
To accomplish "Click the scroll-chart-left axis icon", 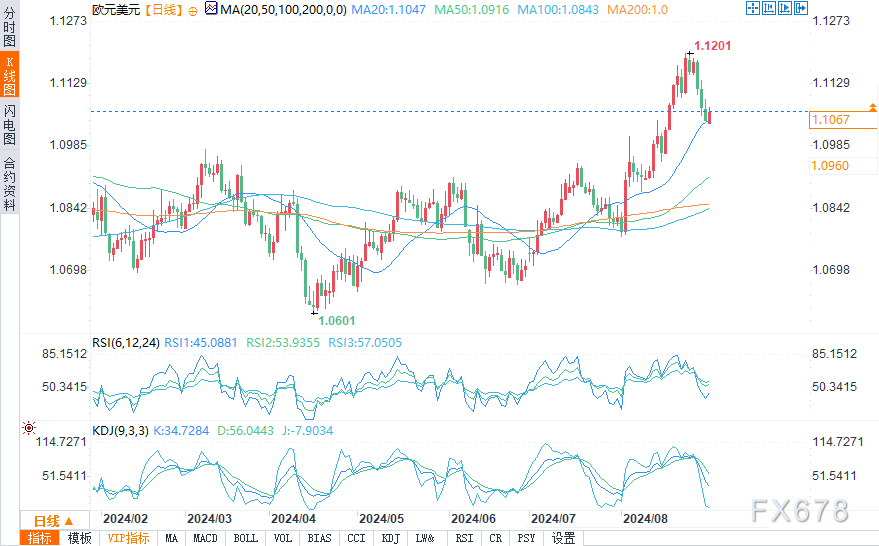I will 769,8.
